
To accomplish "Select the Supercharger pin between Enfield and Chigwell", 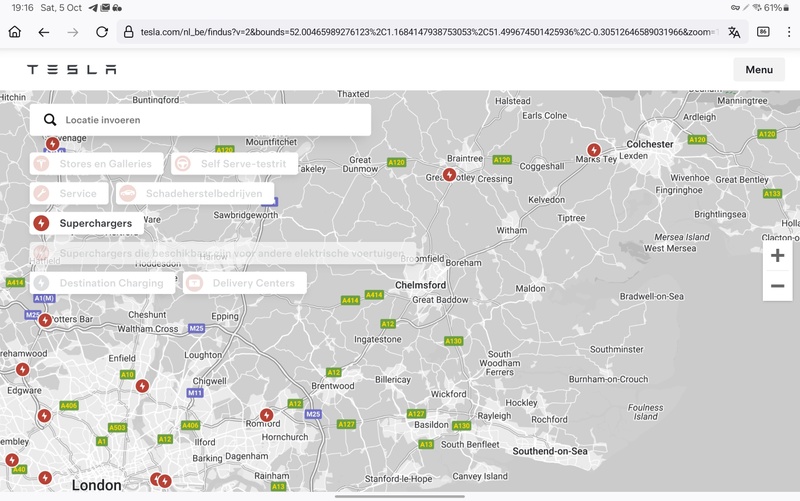I will (x=142, y=386).
